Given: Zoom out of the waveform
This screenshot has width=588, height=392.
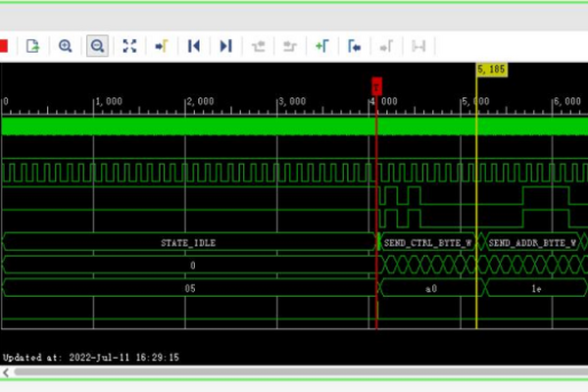Looking at the screenshot, I should (97, 45).
